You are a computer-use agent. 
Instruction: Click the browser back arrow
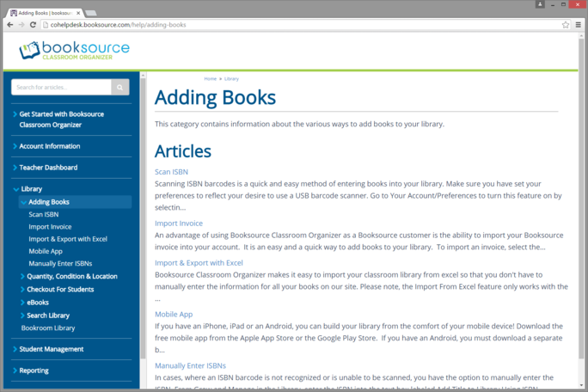10,25
